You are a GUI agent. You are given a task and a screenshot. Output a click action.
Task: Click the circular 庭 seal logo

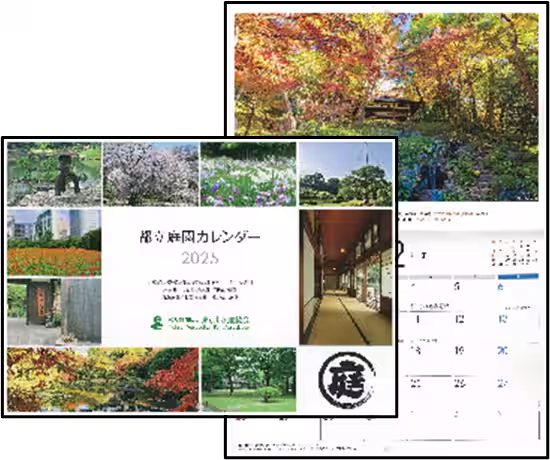[x=347, y=380]
